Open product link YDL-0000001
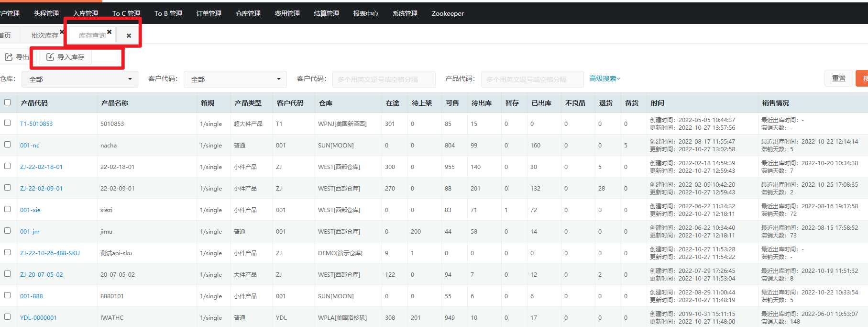Screen dimensions: 868x327 click(38, 318)
